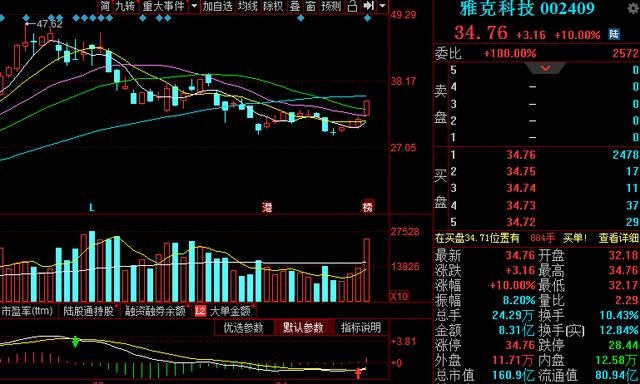Toggle the 简 simplified view button
This screenshot has width=640, height=384.
coord(105,6)
